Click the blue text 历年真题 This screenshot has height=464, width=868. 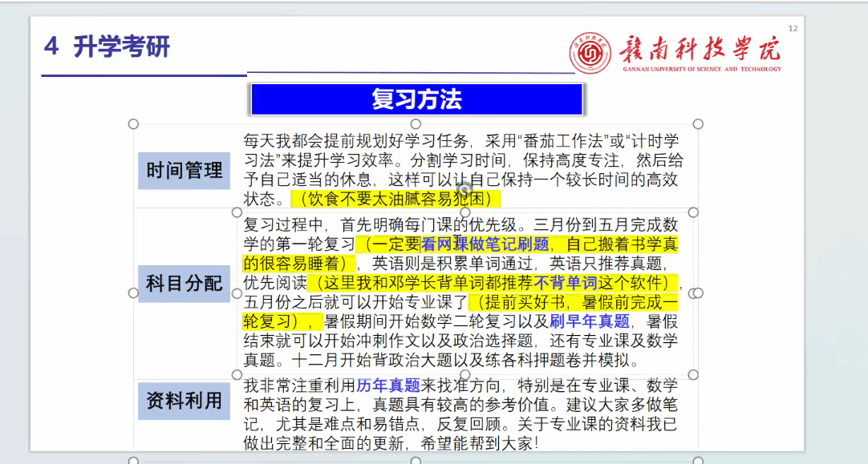388,385
